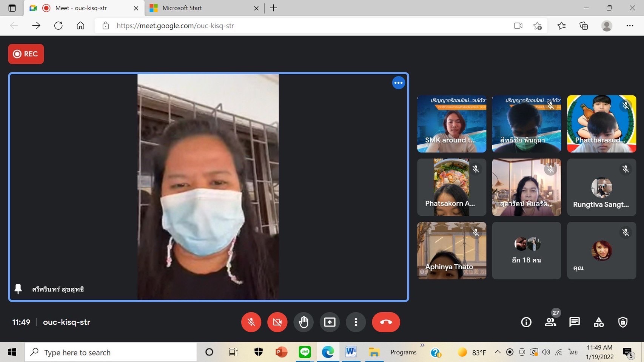Click the red REC recording button
Image resolution: width=644 pixels, height=362 pixels.
point(26,54)
